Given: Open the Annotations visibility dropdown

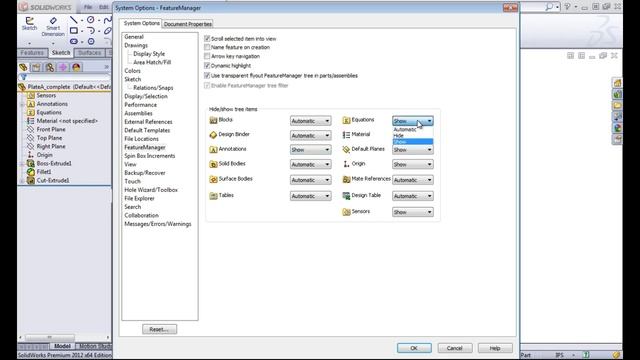Looking at the screenshot, I should click(x=311, y=150).
